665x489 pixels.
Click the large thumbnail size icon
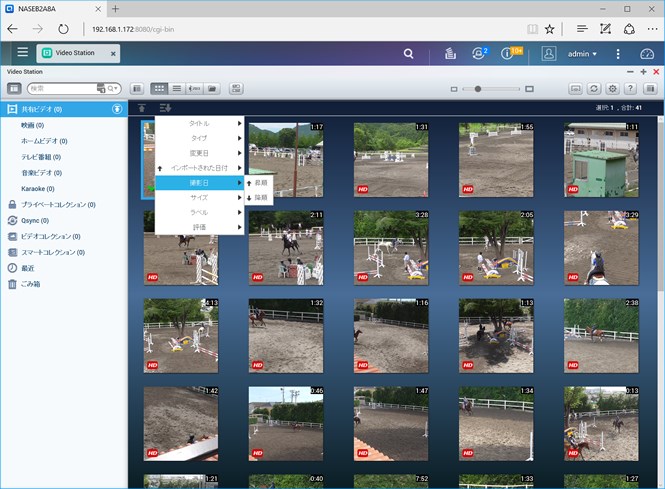point(529,89)
